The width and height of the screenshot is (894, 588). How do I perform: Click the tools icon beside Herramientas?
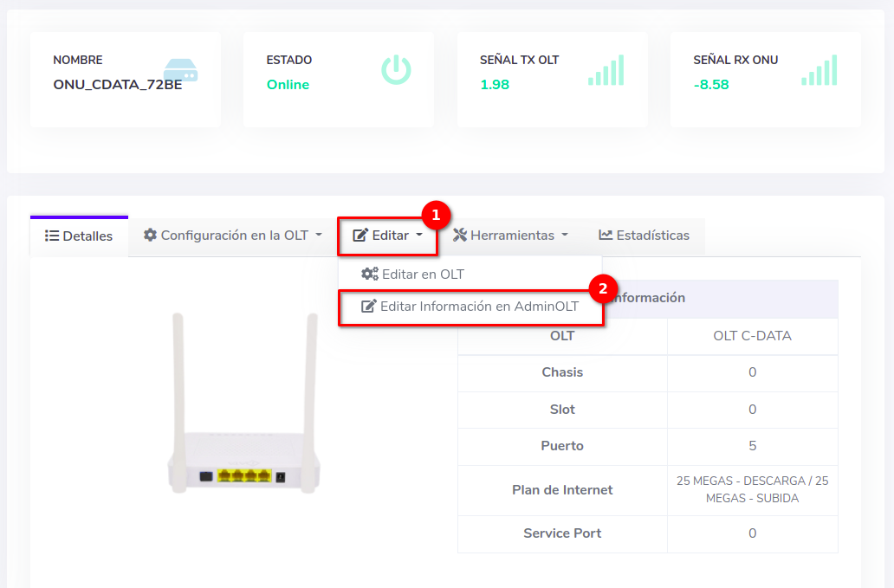pyautogui.click(x=460, y=236)
